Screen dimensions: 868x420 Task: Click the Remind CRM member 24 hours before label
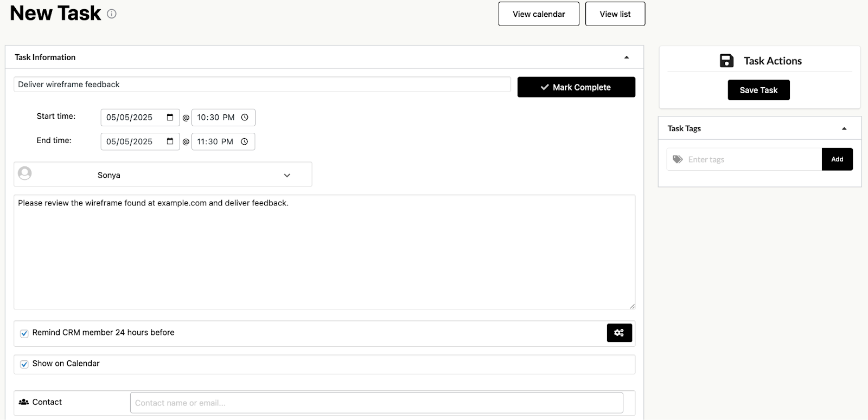click(x=103, y=333)
